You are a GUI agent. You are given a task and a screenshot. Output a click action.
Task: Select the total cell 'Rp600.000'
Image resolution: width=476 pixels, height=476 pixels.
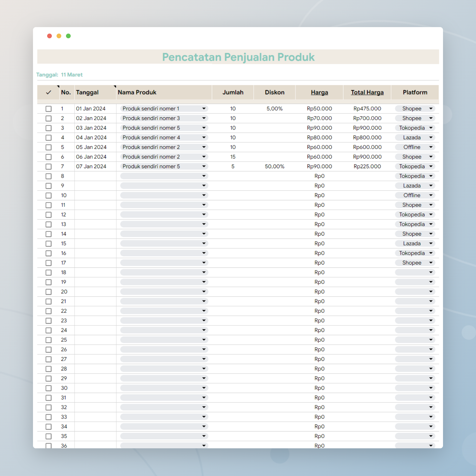tap(367, 147)
